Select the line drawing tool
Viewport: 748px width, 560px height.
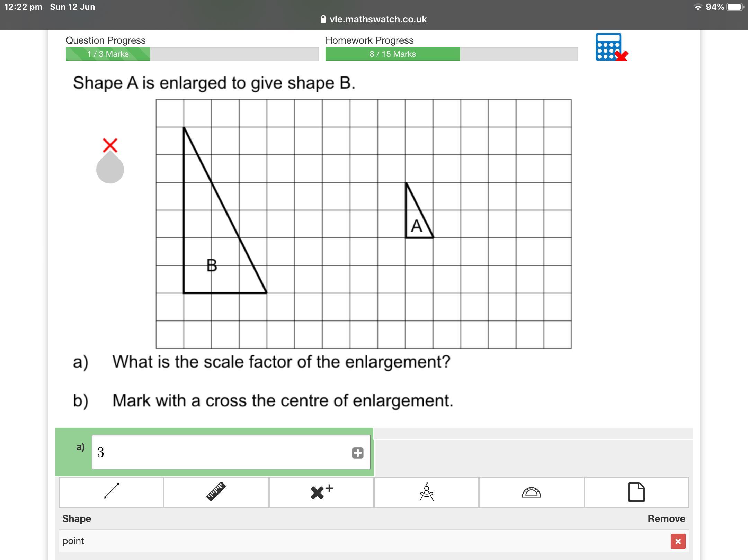tap(111, 492)
